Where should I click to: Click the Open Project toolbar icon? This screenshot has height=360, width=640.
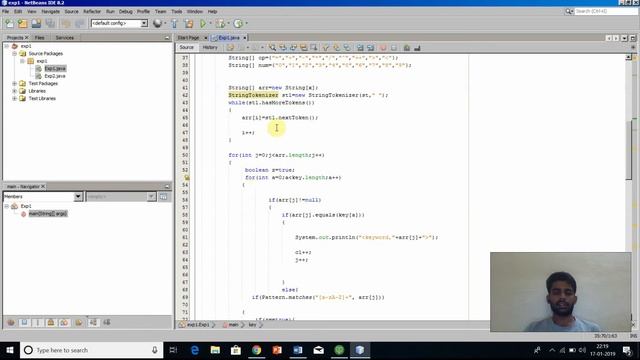pos(36,23)
